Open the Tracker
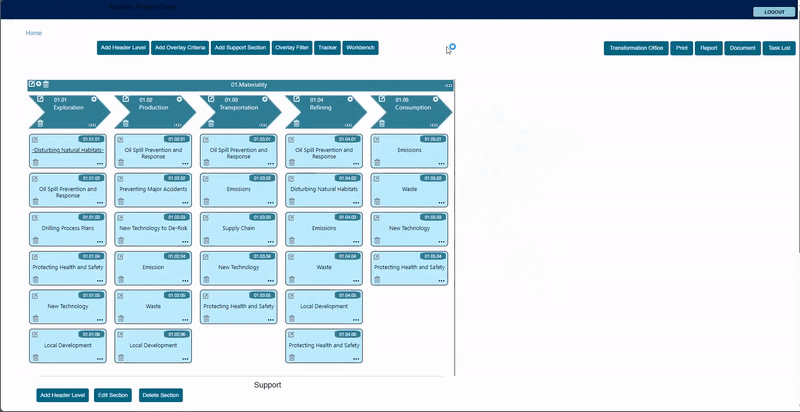800x412 pixels. pyautogui.click(x=328, y=48)
